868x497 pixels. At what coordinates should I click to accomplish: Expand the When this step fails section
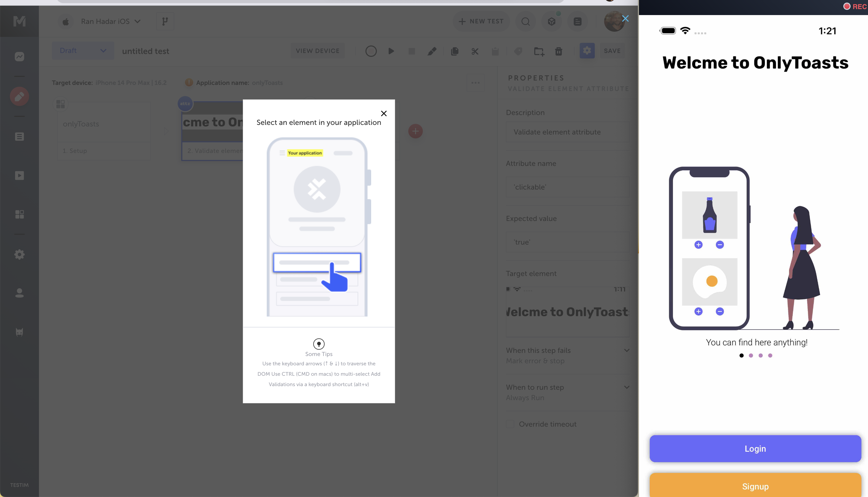pos(568,355)
